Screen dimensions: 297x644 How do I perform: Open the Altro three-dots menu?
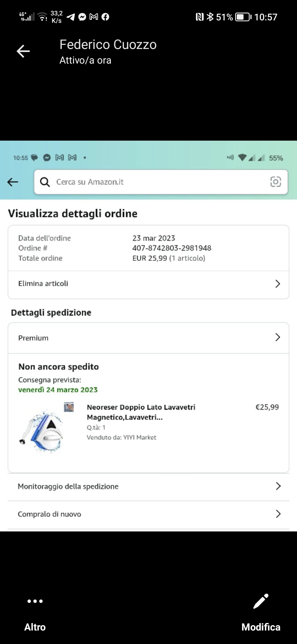(35, 601)
